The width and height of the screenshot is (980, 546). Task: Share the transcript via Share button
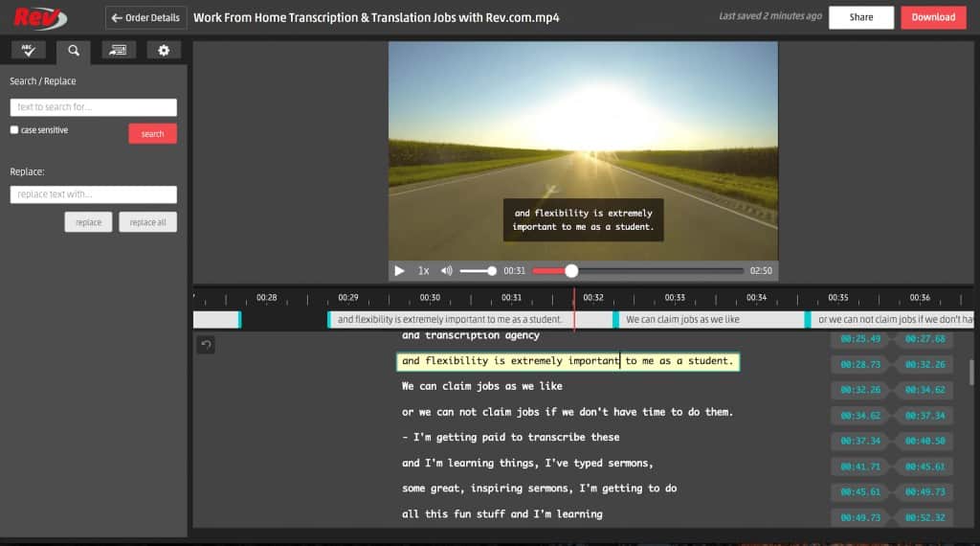coord(860,17)
